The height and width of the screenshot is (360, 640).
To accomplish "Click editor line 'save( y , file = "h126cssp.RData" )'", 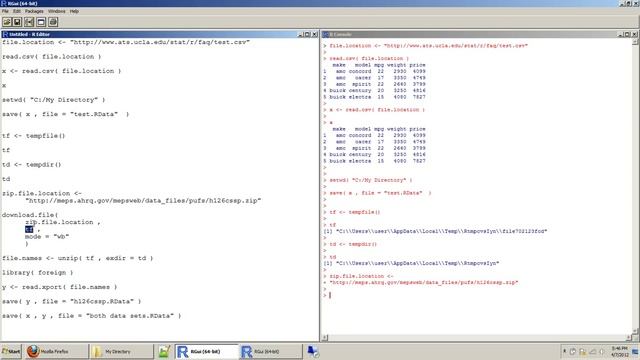I will (x=71, y=301).
